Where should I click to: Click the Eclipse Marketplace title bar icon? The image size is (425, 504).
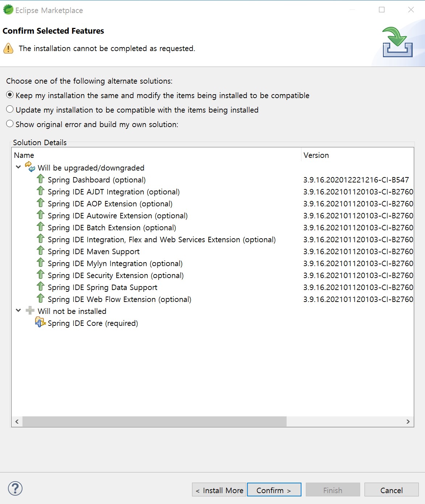pos(8,9)
